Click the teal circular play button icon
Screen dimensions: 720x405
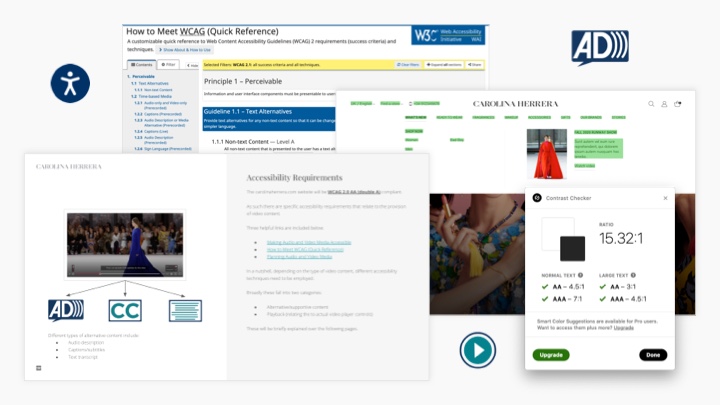pos(478,350)
